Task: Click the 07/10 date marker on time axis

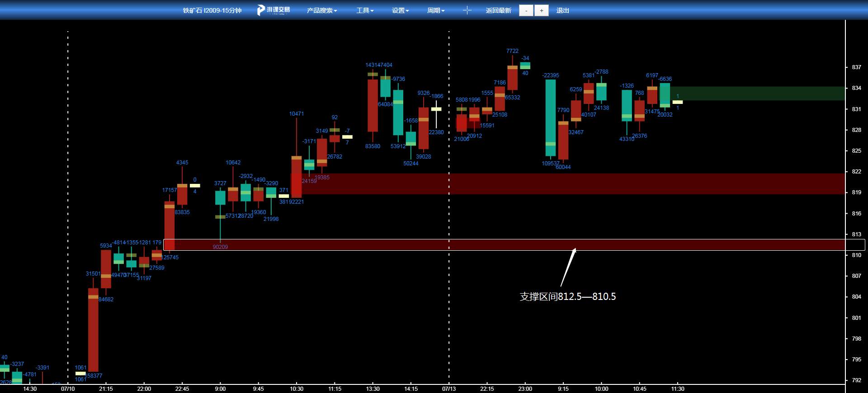Action: pos(68,389)
